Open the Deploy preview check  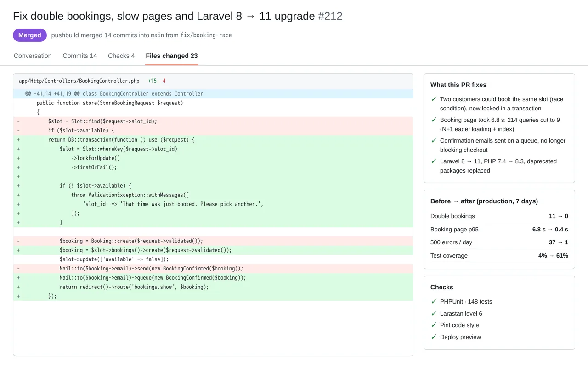click(460, 337)
